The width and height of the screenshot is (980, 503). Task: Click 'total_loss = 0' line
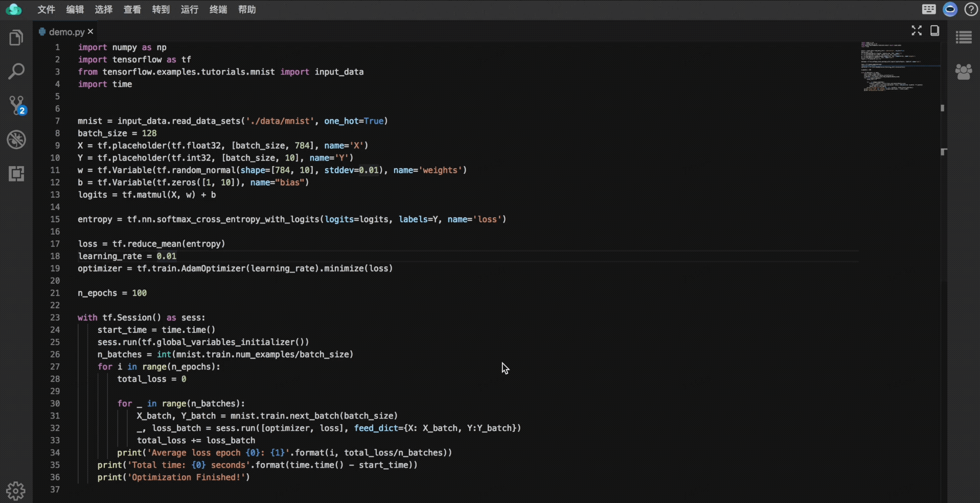pos(152,379)
